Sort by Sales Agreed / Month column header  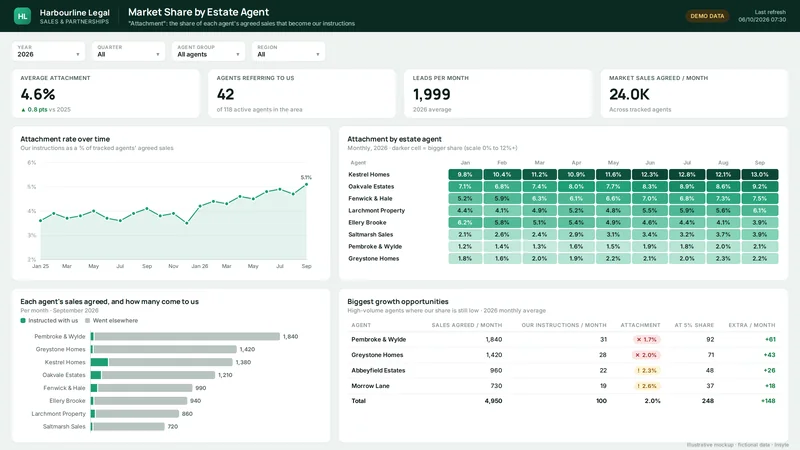point(467,325)
